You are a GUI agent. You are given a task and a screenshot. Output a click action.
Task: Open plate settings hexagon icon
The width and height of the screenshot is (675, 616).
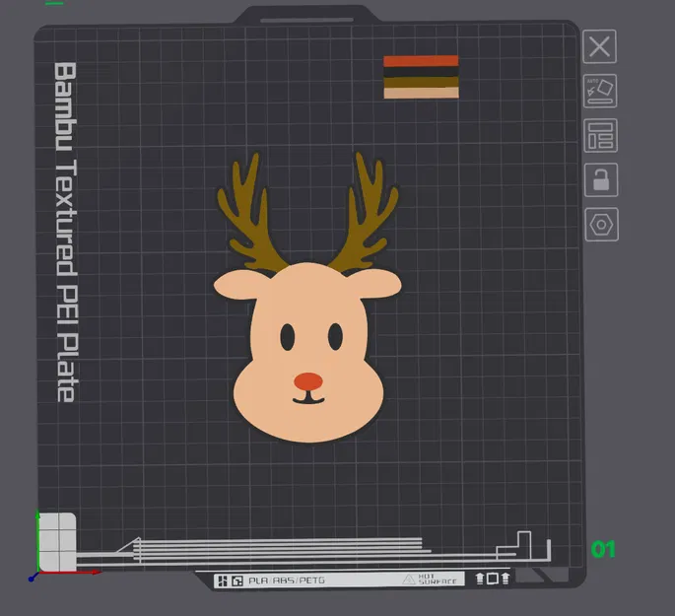pyautogui.click(x=601, y=225)
